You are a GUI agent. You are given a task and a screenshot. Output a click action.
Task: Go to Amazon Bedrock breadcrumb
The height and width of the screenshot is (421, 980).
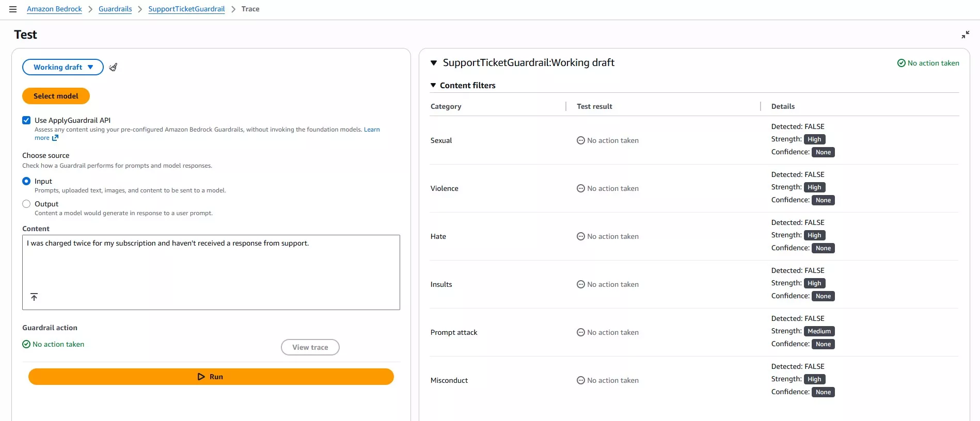54,9
